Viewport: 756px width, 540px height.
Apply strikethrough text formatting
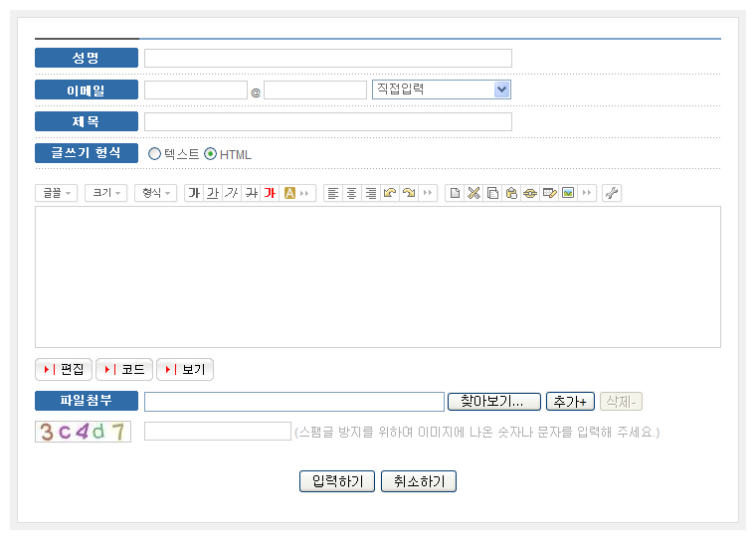[251, 193]
